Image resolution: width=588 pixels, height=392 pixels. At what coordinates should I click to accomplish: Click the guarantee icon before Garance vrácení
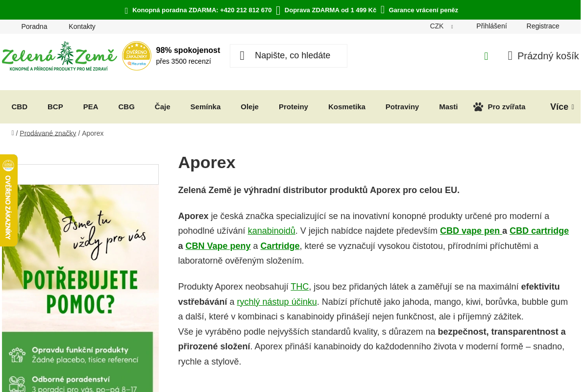coord(383,10)
